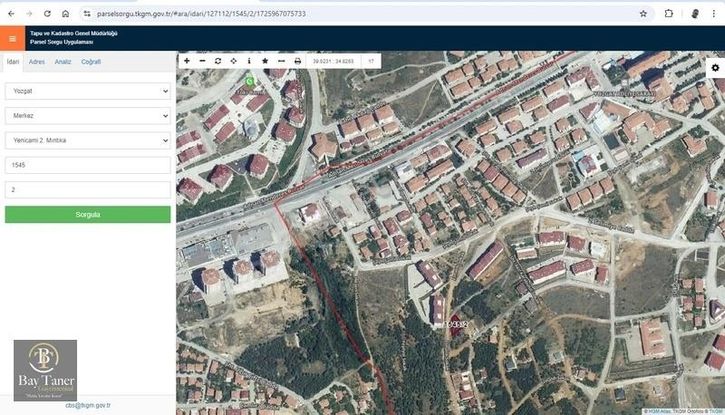This screenshot has width=725, height=415.
Task: Refresh the map view
Action: tap(218, 61)
